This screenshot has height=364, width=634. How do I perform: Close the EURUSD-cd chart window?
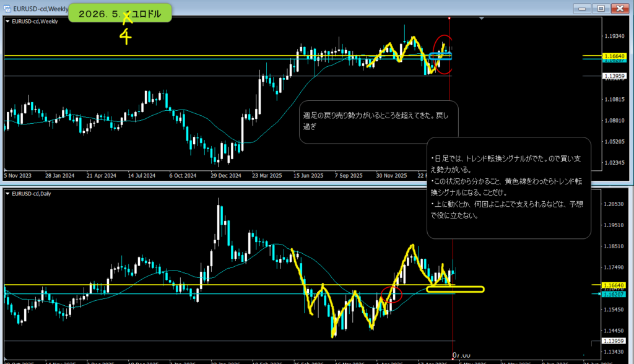(620, 9)
